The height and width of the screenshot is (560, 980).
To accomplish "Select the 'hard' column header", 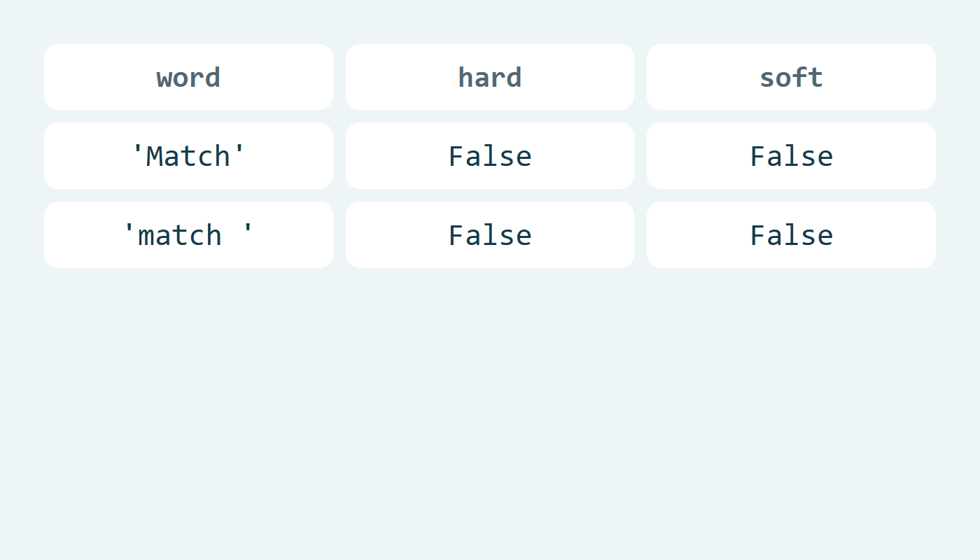I will [490, 77].
